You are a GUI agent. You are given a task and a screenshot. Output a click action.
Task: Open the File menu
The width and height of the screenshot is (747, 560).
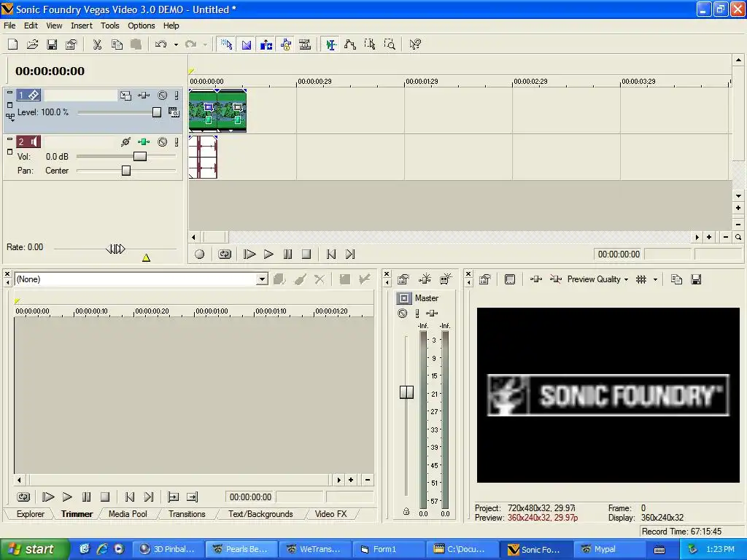(9, 26)
